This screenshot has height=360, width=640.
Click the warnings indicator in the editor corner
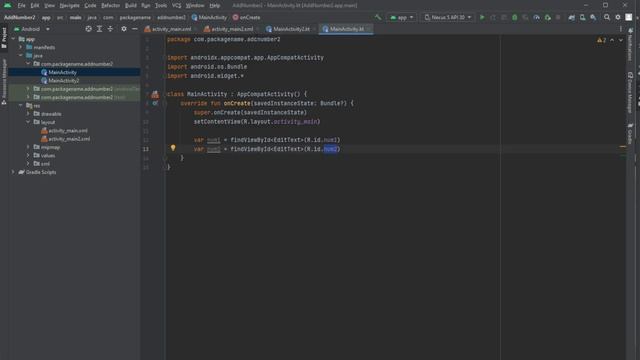coord(601,40)
